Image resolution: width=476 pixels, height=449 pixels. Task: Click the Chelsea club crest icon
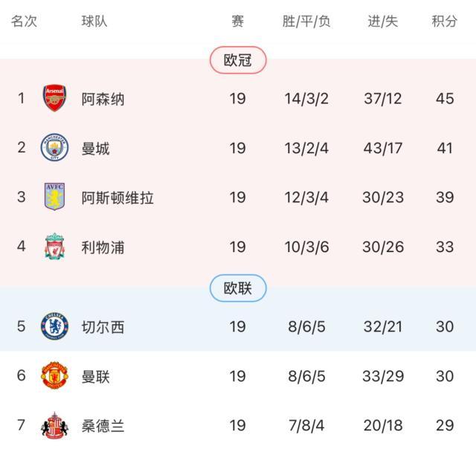click(x=54, y=326)
